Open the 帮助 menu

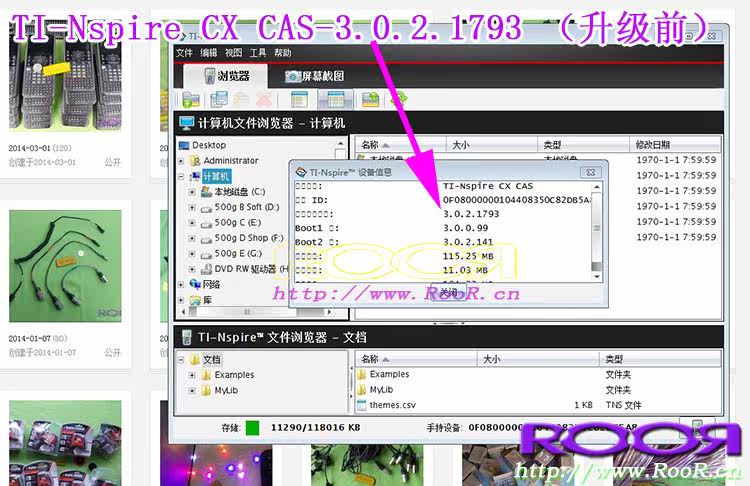[x=283, y=53]
